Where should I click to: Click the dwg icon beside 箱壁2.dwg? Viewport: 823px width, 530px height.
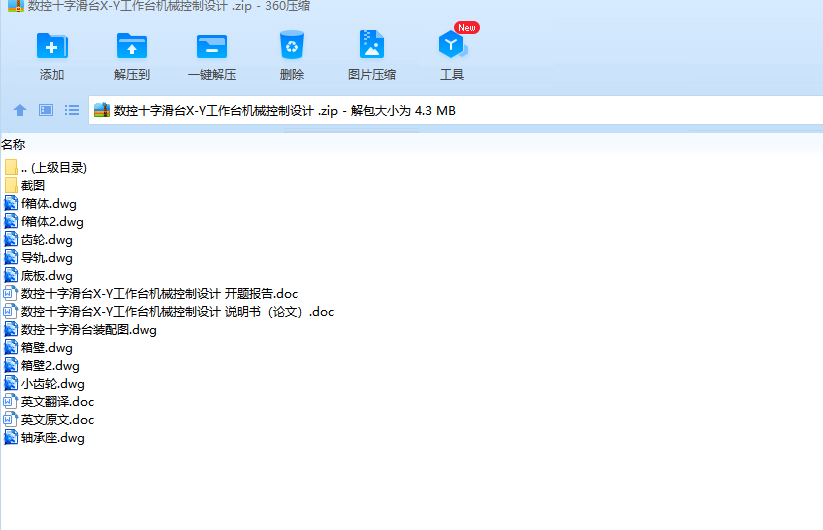11,366
